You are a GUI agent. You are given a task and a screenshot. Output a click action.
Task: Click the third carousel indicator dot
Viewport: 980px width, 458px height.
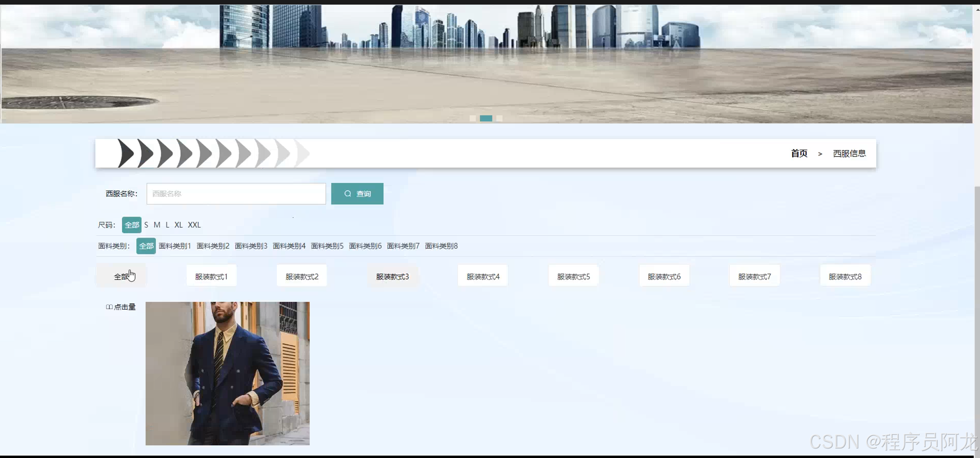pos(499,118)
